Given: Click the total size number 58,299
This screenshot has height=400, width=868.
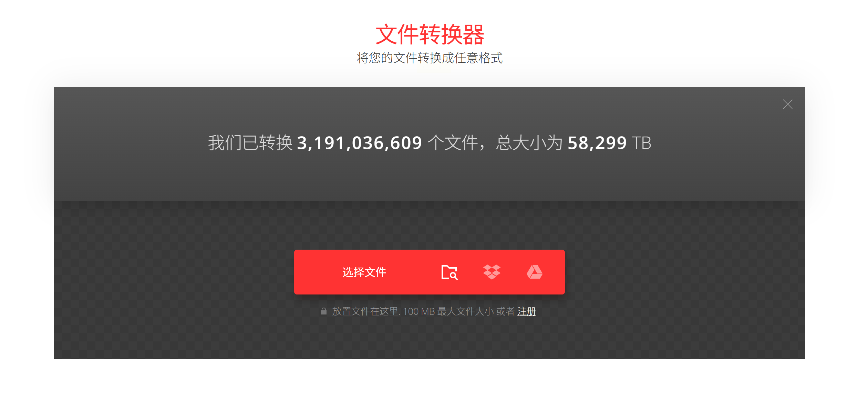Looking at the screenshot, I should 597,143.
